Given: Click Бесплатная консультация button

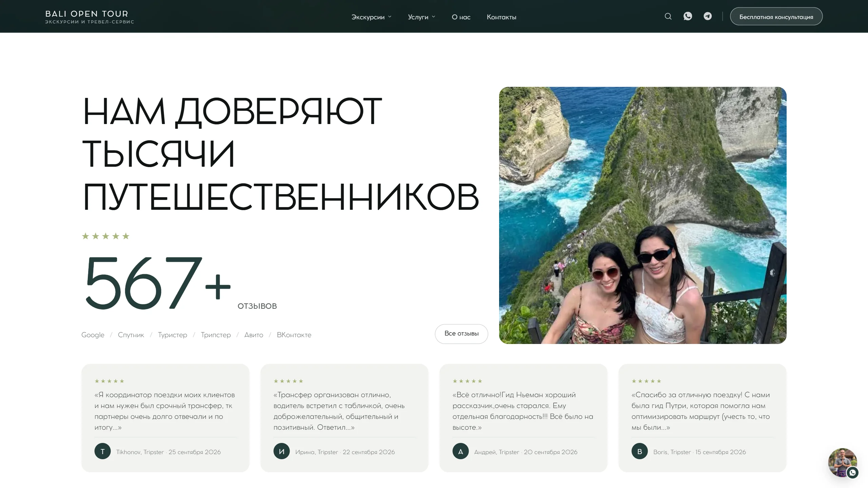Looking at the screenshot, I should tap(776, 17).
